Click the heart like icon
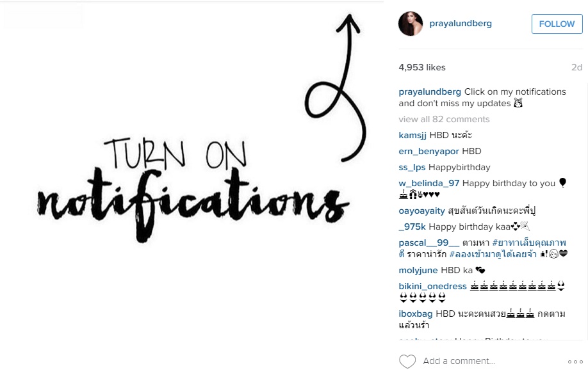Image resolution: width=588 pixels, height=382 pixels. pyautogui.click(x=407, y=362)
